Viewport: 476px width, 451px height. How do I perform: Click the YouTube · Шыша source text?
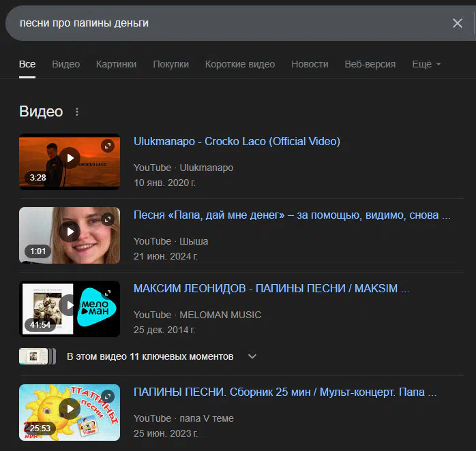(171, 241)
